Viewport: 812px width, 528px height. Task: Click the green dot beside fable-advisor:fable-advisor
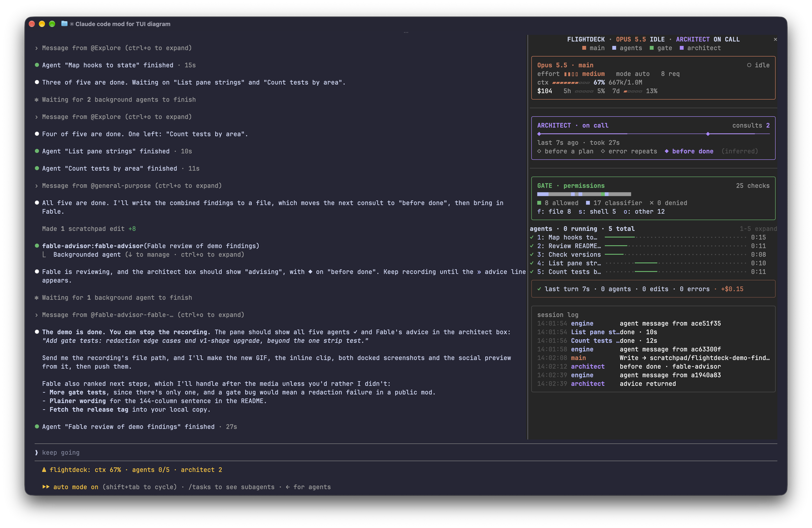click(37, 246)
